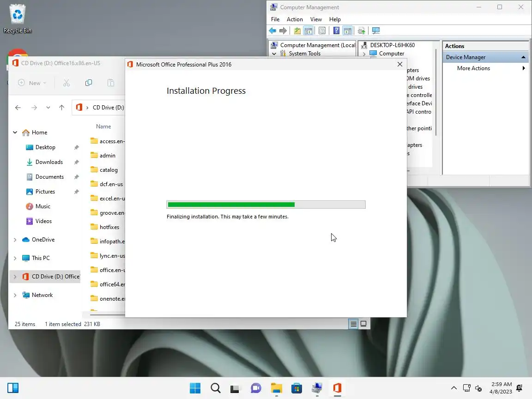The image size is (532, 399).
Task: Click Scan for hardware changes monitor icon
Action: (x=375, y=31)
